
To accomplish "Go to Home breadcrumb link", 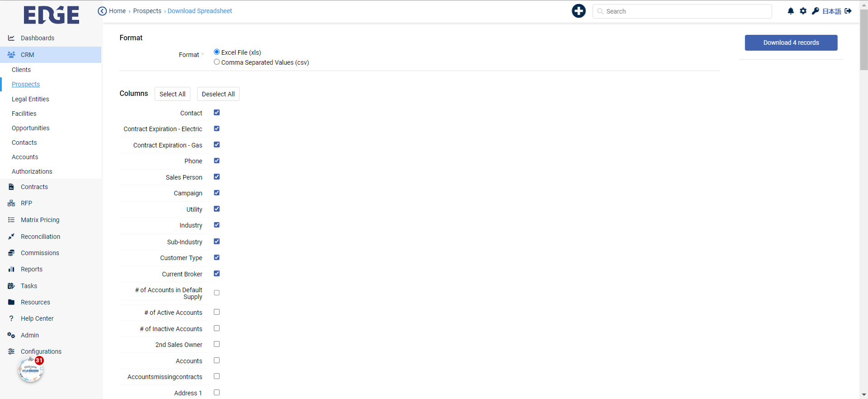I will [x=118, y=11].
